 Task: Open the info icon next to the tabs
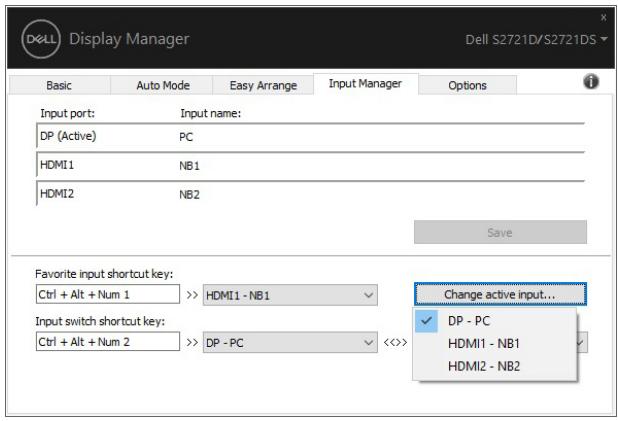coord(590,82)
